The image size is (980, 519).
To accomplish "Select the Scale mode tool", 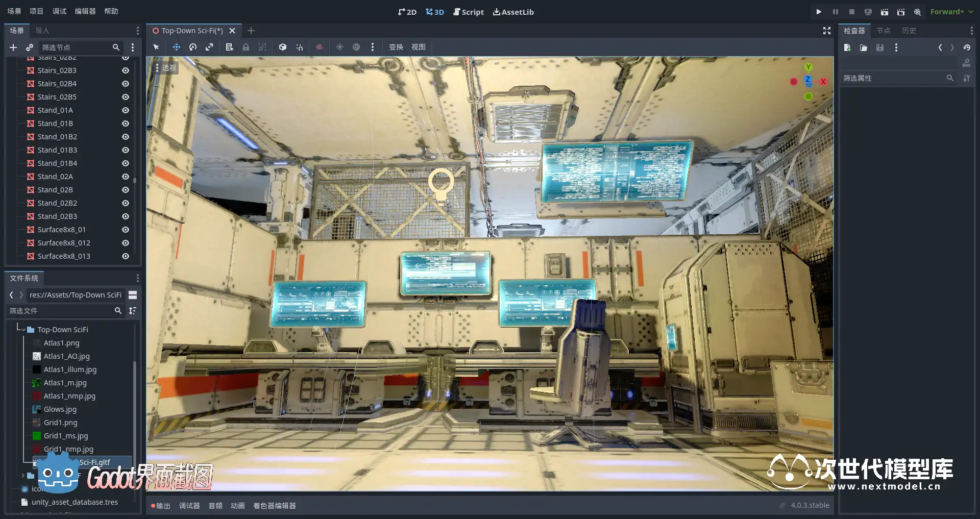I will tap(209, 47).
